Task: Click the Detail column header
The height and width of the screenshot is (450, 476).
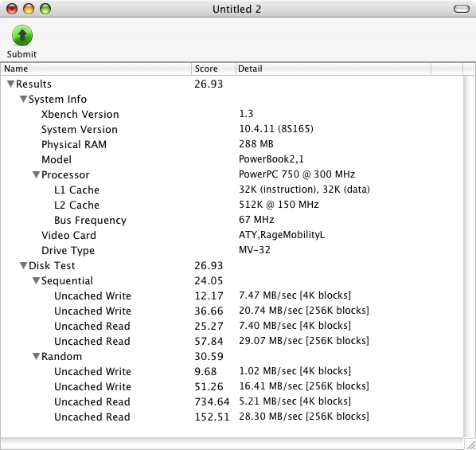Action: click(x=334, y=69)
